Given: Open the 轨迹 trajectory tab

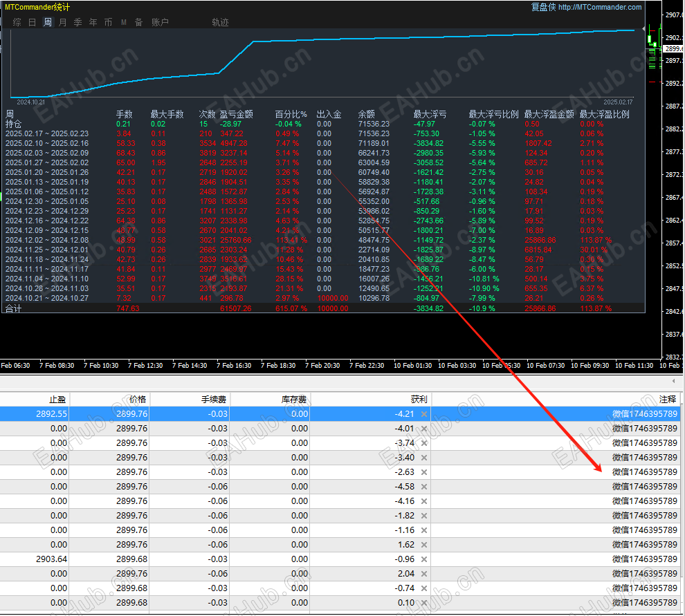Looking at the screenshot, I should tap(220, 22).
